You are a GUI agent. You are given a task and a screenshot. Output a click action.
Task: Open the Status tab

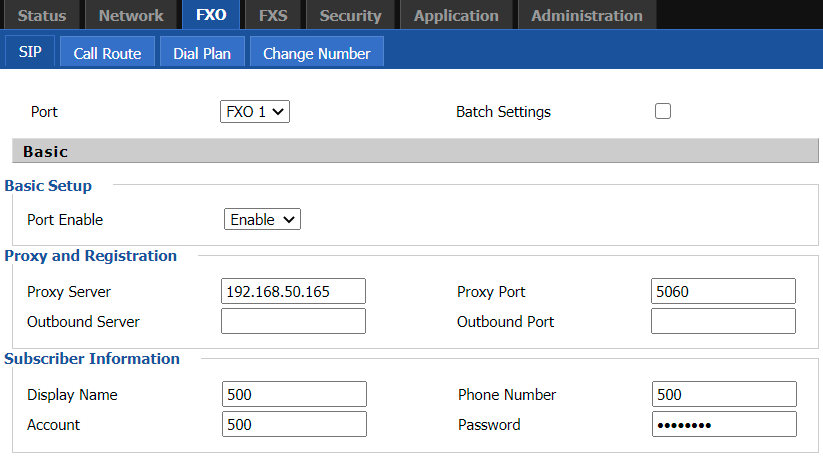[42, 15]
